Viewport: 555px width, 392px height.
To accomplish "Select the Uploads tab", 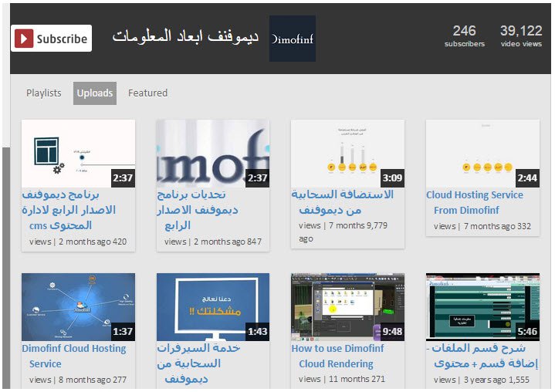I will [x=95, y=93].
